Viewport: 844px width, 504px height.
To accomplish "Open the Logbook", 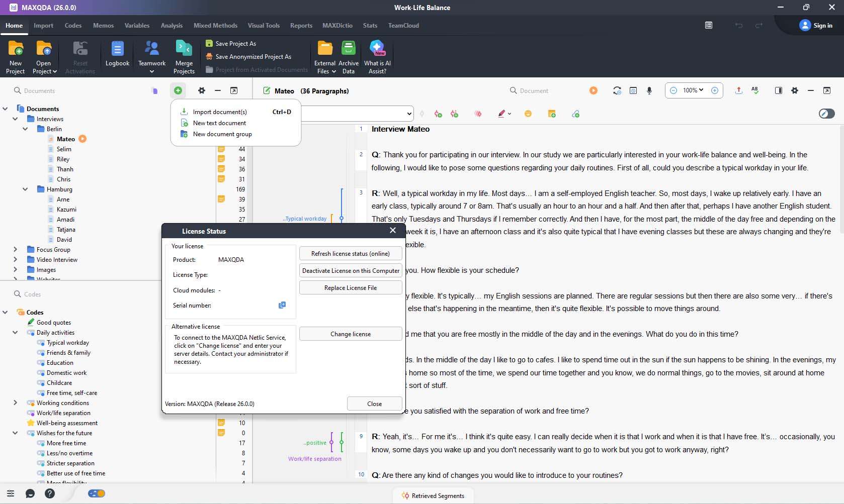I will click(x=117, y=54).
